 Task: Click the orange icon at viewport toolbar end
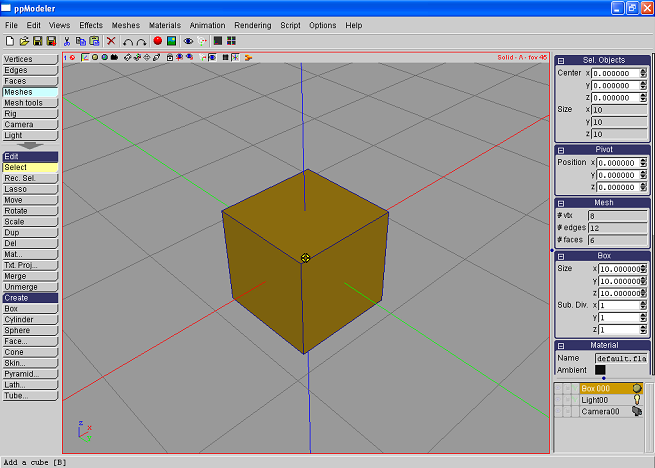(x=248, y=58)
